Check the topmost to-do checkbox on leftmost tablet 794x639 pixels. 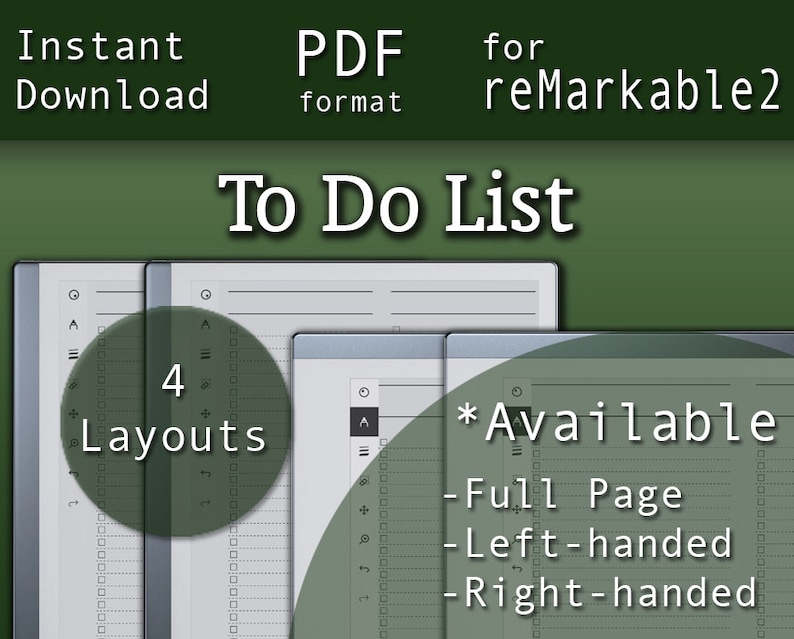point(101,330)
